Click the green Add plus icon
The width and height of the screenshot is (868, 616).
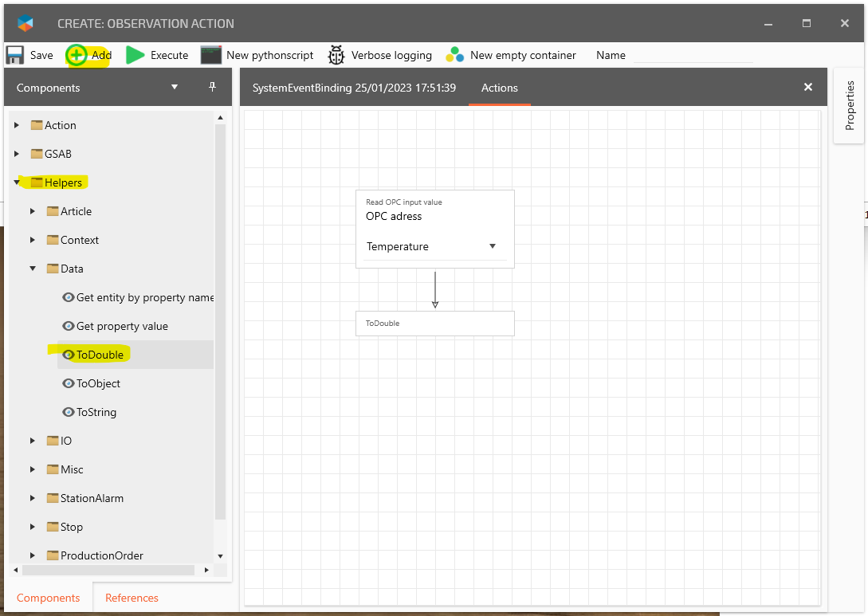click(x=77, y=55)
